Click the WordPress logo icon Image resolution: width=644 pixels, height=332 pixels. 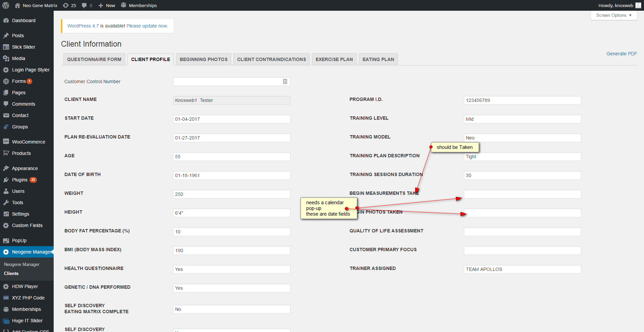[x=6, y=5]
